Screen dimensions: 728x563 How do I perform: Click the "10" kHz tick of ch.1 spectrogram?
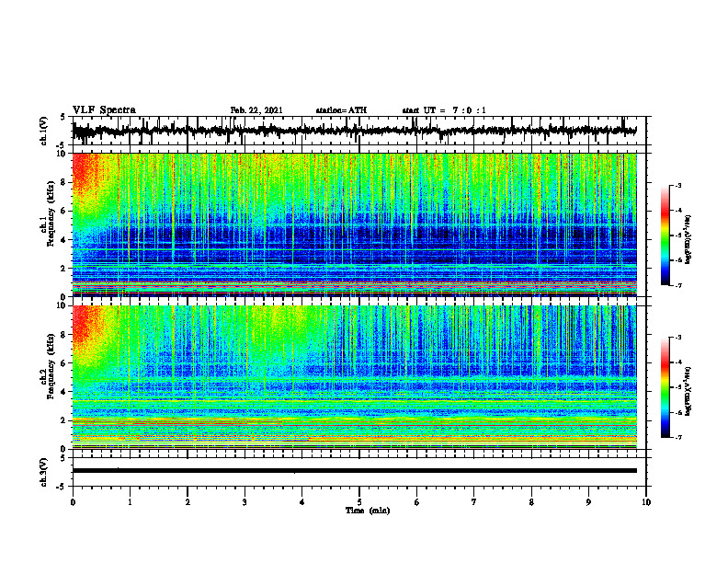63,154
